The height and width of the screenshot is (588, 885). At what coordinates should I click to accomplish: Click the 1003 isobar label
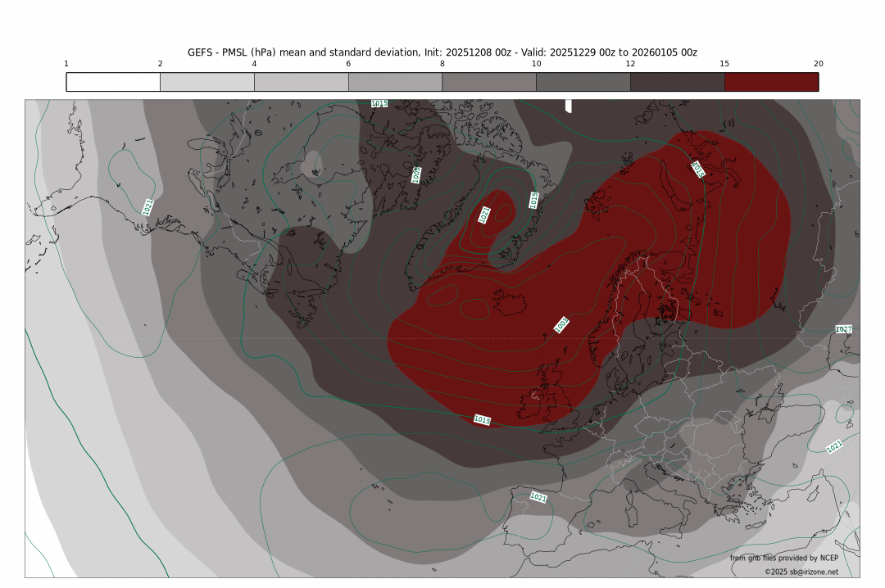click(561, 325)
